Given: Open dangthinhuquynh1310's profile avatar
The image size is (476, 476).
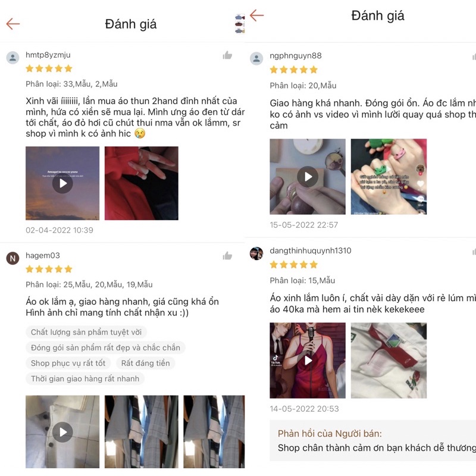Looking at the screenshot, I should pos(256,253).
